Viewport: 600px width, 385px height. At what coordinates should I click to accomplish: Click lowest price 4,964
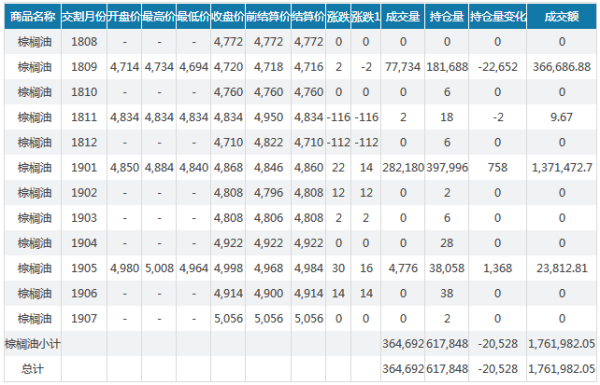[x=194, y=268]
